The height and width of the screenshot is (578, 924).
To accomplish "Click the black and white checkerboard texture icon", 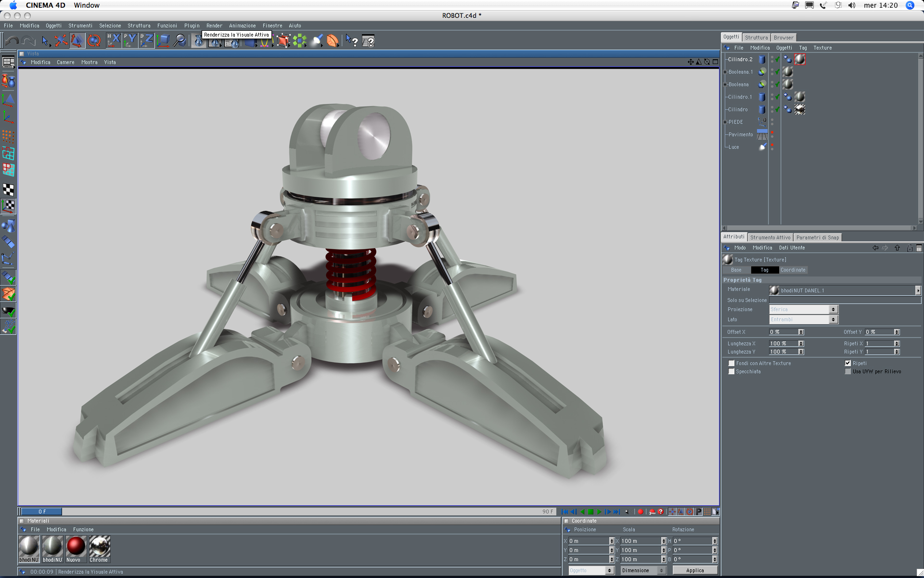I will coord(8,189).
